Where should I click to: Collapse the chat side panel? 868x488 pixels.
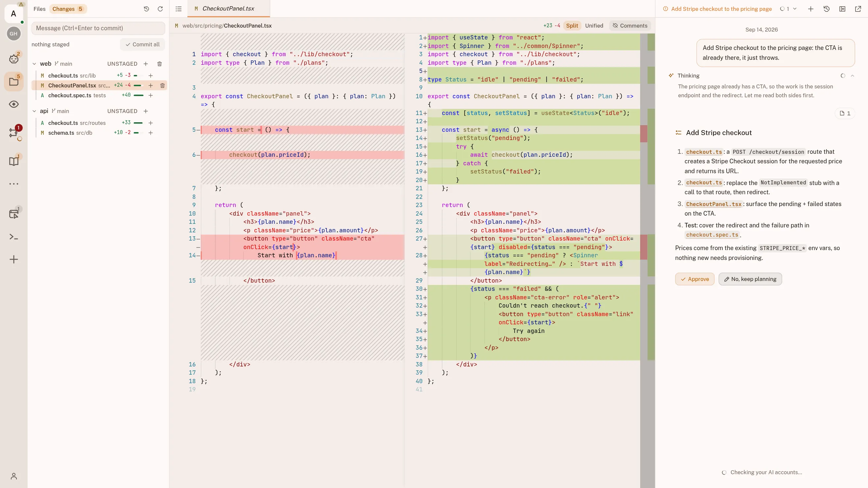842,9
